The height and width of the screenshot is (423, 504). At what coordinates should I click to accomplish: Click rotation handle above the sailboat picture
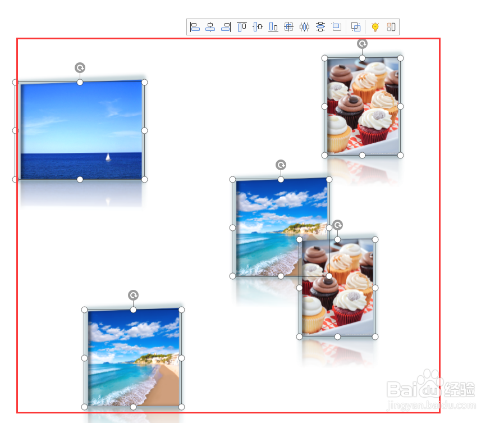click(80, 67)
